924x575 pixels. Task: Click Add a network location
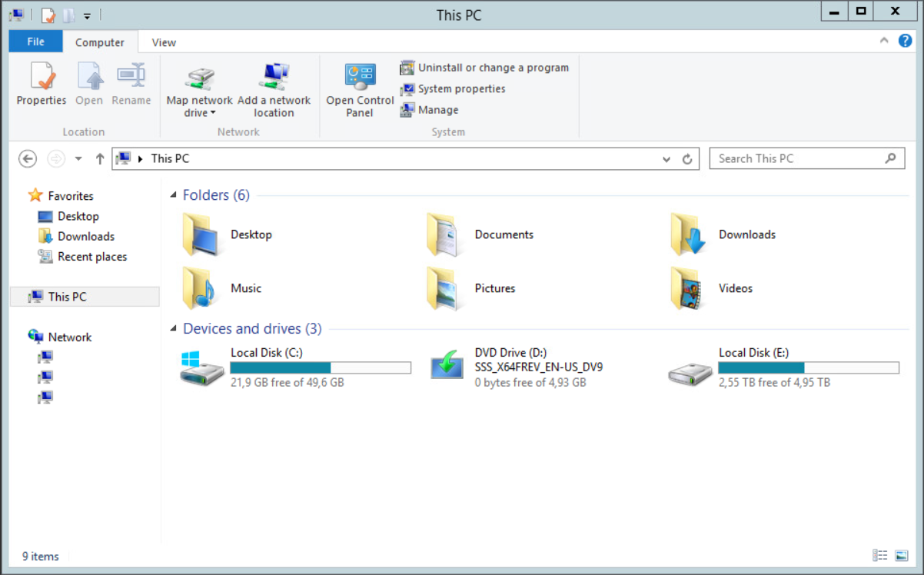tap(274, 90)
